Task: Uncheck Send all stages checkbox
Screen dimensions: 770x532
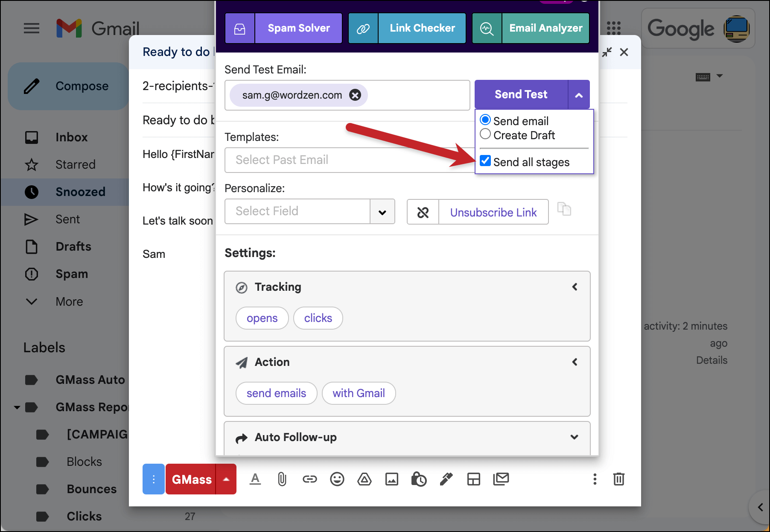Action: click(485, 161)
